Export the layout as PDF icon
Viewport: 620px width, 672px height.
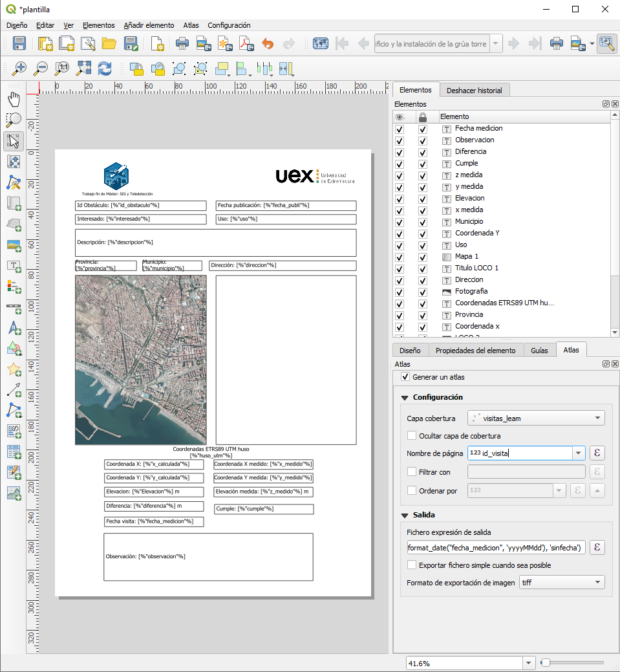(246, 43)
